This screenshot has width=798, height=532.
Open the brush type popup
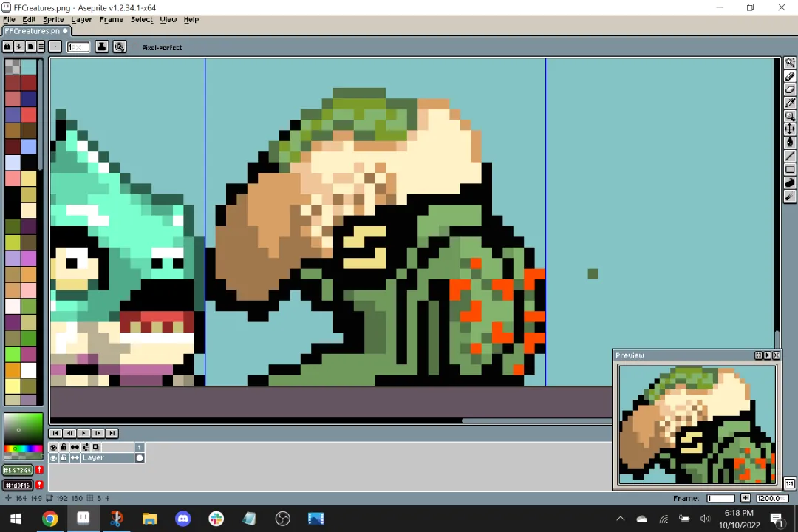point(55,47)
